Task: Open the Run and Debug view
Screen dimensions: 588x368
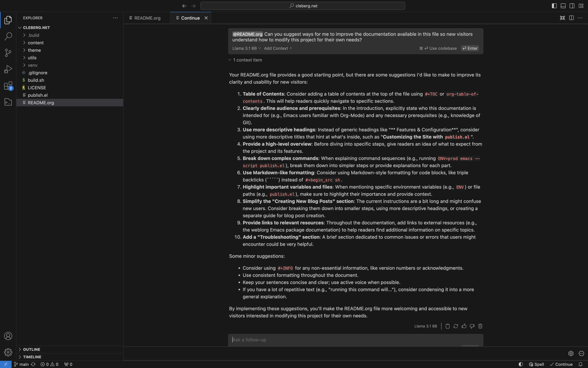Action: point(8,69)
